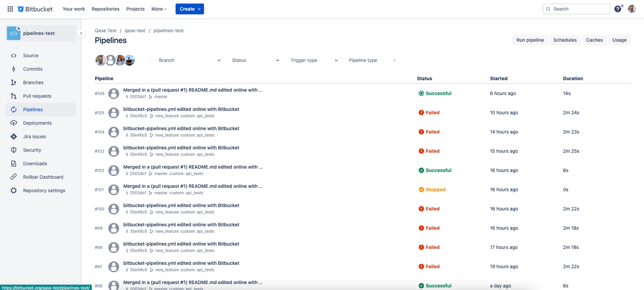644x290 pixels.
Task: Go to Repositories in top navigation
Action: pyautogui.click(x=105, y=9)
